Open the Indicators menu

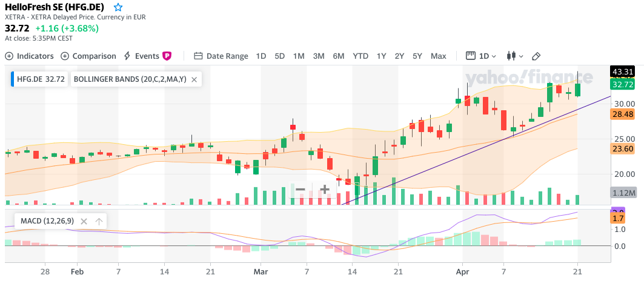pos(29,56)
